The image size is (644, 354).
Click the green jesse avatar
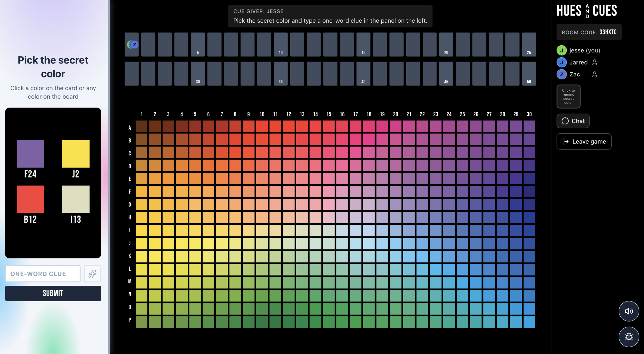coord(561,50)
